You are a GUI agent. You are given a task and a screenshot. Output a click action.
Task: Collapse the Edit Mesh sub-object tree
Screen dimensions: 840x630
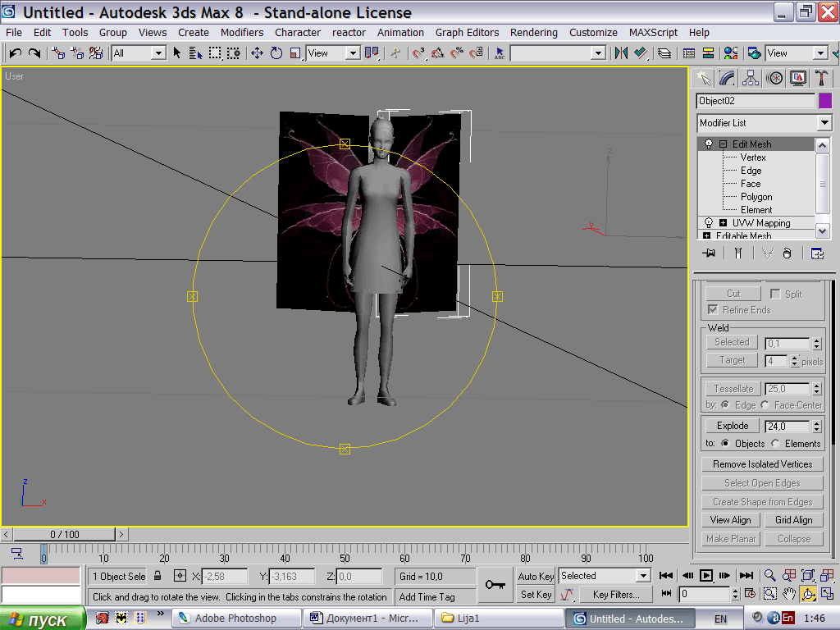click(x=723, y=144)
